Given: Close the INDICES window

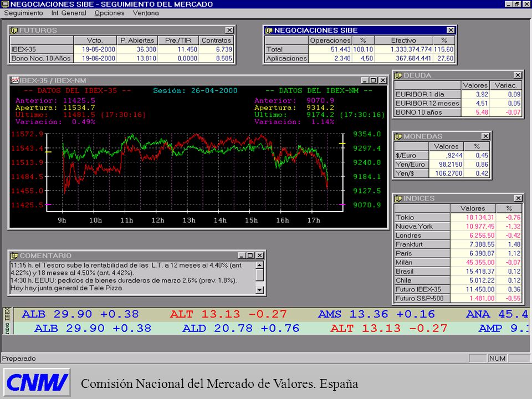Looking at the screenshot, I should click(518, 198).
